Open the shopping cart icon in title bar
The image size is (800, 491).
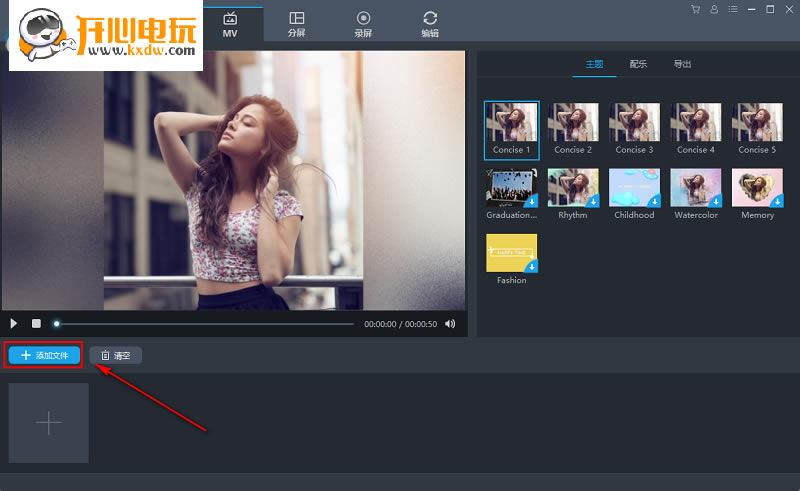pyautogui.click(x=696, y=9)
